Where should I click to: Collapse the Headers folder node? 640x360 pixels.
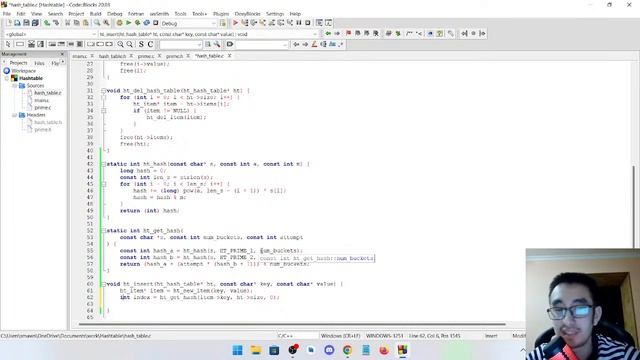pos(14,115)
